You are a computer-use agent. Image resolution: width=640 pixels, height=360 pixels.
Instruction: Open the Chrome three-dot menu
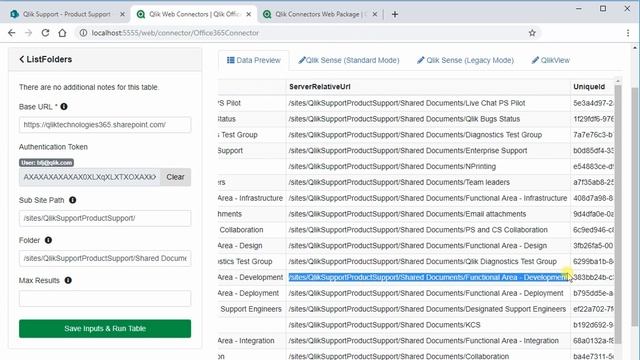tap(628, 33)
